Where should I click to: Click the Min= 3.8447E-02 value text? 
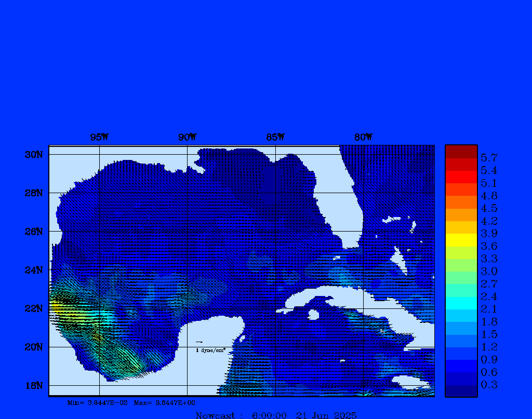tap(98, 402)
